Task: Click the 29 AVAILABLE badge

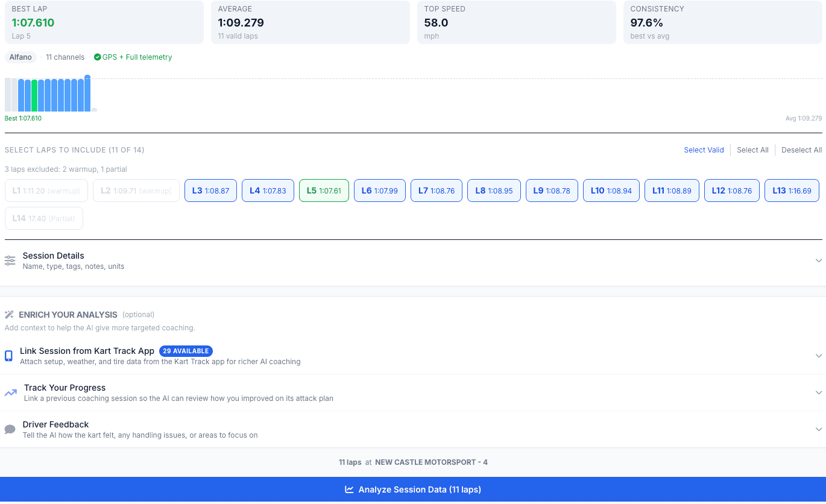Action: tap(186, 351)
